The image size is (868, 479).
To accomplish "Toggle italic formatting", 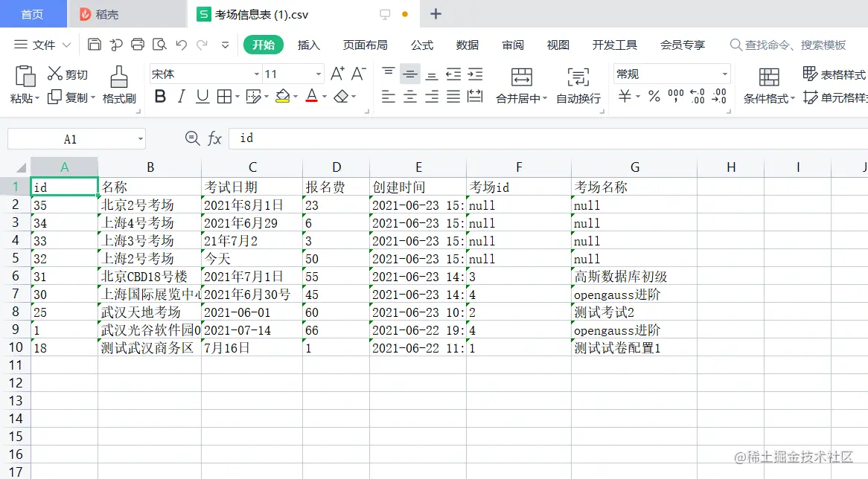I will [181, 97].
